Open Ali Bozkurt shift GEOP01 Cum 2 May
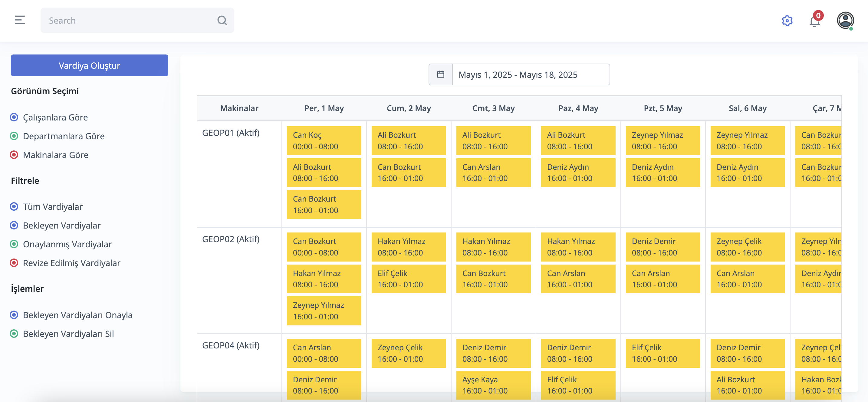This screenshot has height=402, width=868. tap(409, 140)
